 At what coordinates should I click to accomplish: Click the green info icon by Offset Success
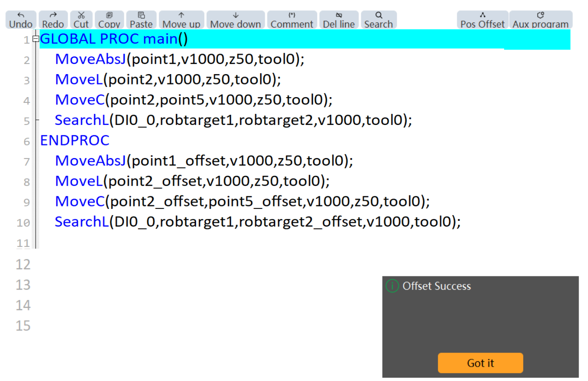[x=392, y=286]
